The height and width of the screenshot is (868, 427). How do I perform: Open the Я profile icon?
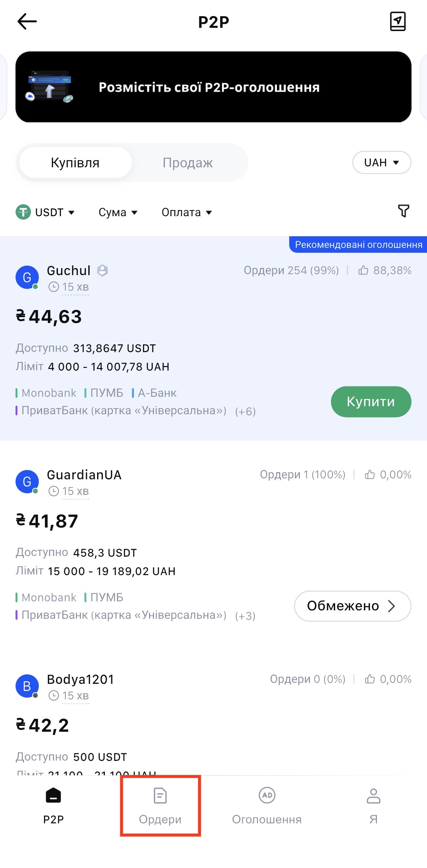[x=373, y=796]
